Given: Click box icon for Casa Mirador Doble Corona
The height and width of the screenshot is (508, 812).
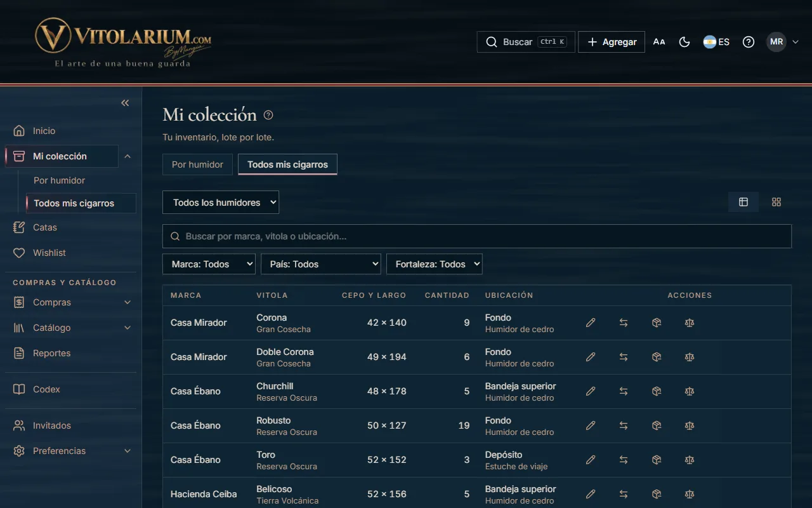Looking at the screenshot, I should pyautogui.click(x=657, y=357).
